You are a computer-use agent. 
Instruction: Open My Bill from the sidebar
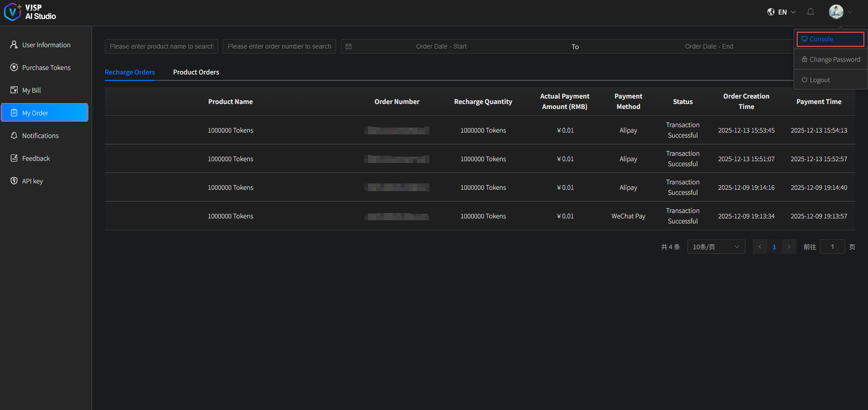tap(31, 90)
